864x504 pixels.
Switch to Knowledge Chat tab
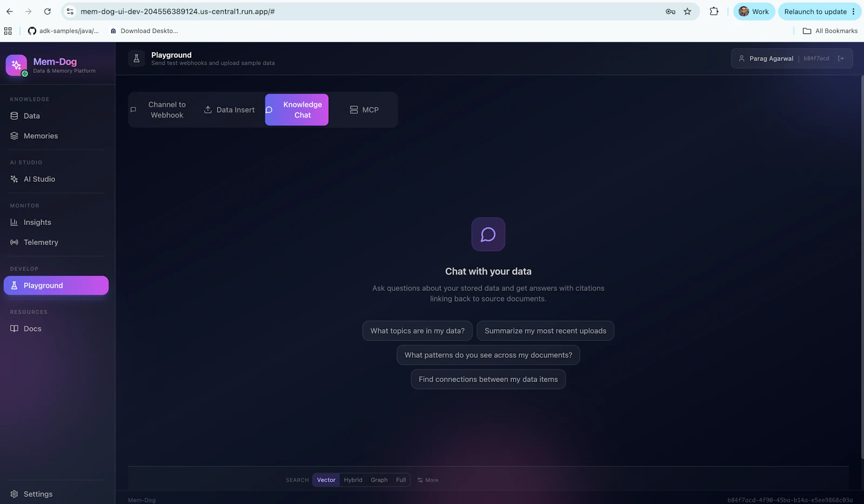click(296, 110)
